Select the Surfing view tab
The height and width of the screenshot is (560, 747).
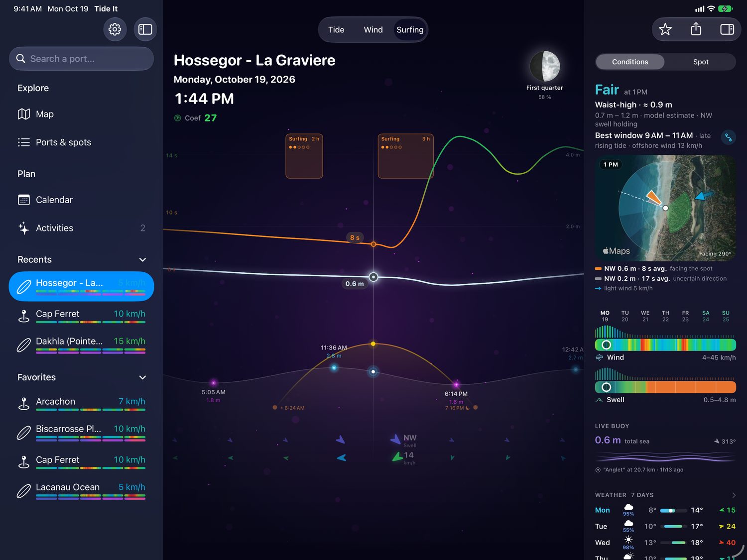click(x=410, y=30)
